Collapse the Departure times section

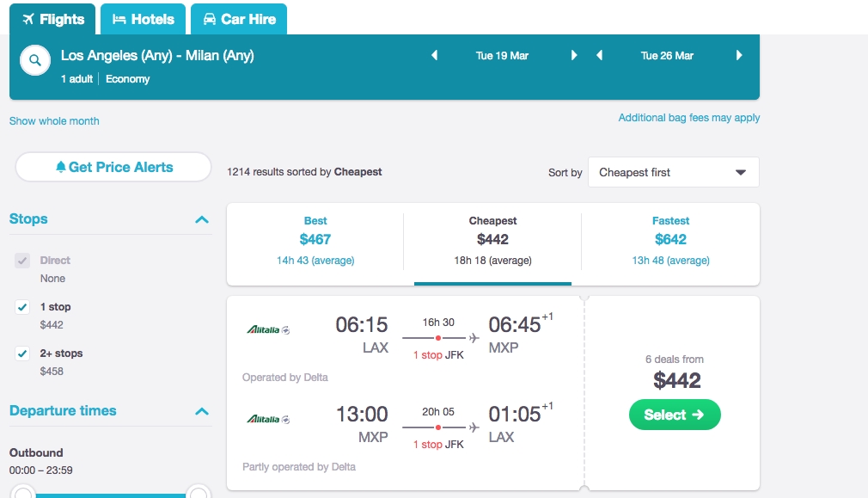202,411
